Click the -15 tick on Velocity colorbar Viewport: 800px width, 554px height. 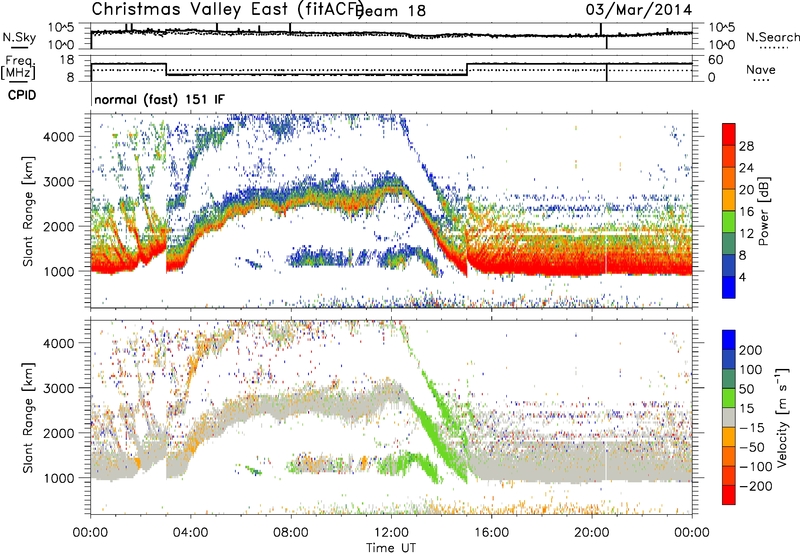[x=752, y=428]
